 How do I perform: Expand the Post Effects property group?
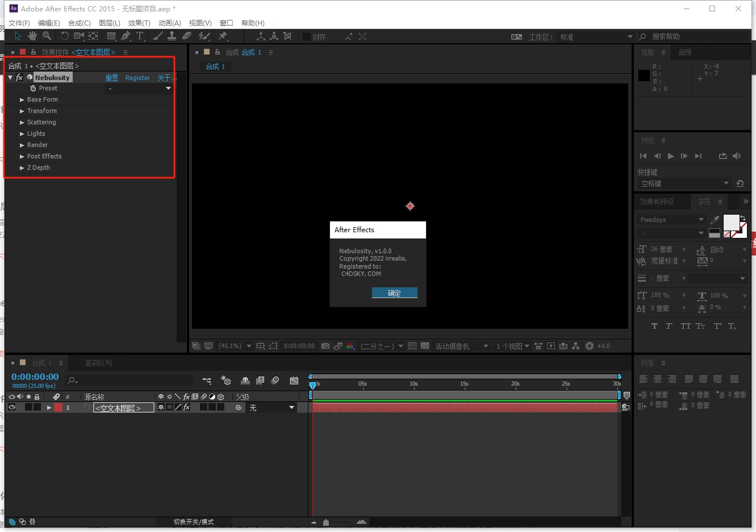click(x=22, y=157)
